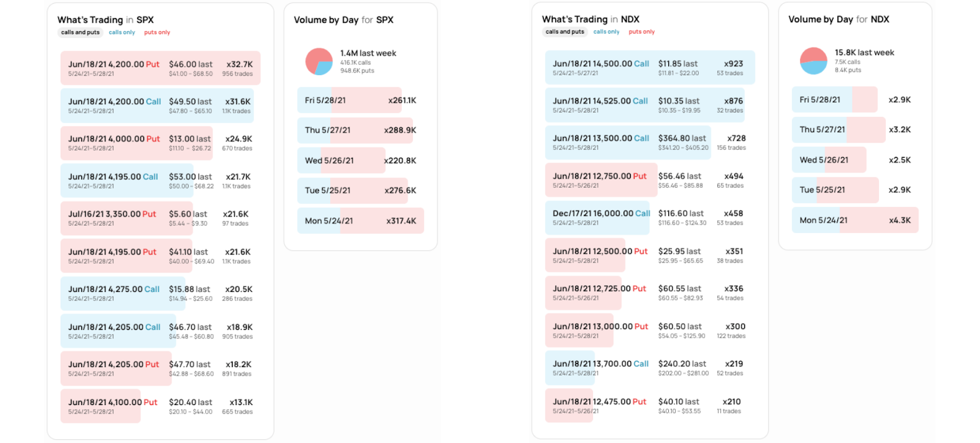The width and height of the screenshot is (980, 443).
Task: Show puts only for SPX
Action: pyautogui.click(x=157, y=32)
